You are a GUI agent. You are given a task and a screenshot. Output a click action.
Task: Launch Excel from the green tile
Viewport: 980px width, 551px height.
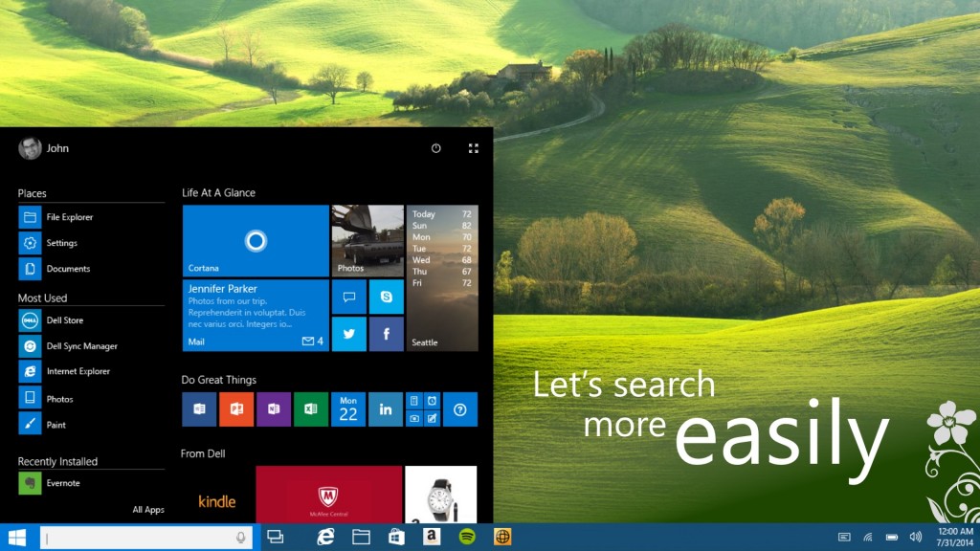pos(311,409)
